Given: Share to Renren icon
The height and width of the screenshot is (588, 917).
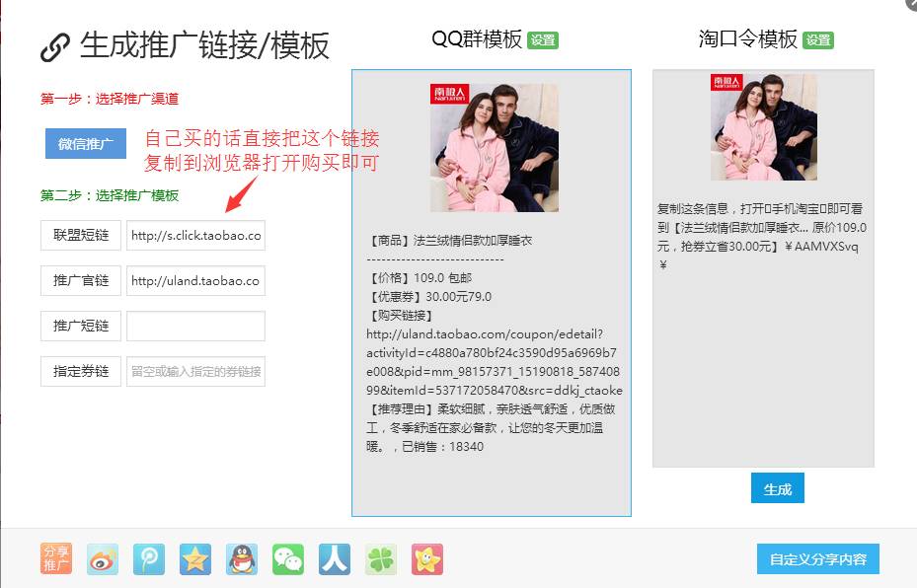Looking at the screenshot, I should 335,559.
